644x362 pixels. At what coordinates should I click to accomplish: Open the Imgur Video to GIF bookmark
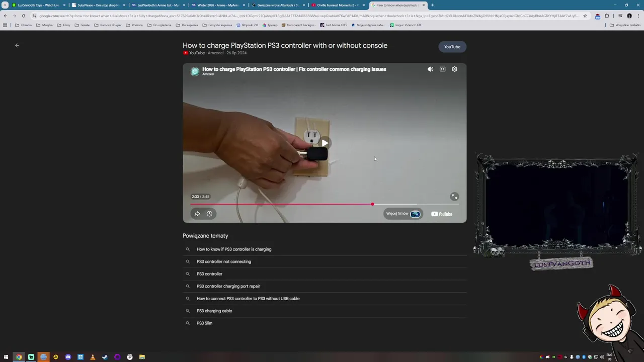[x=406, y=25]
